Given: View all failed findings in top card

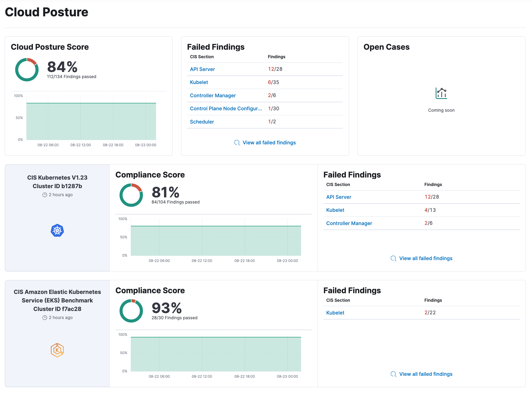Looking at the screenshot, I should [269, 143].
